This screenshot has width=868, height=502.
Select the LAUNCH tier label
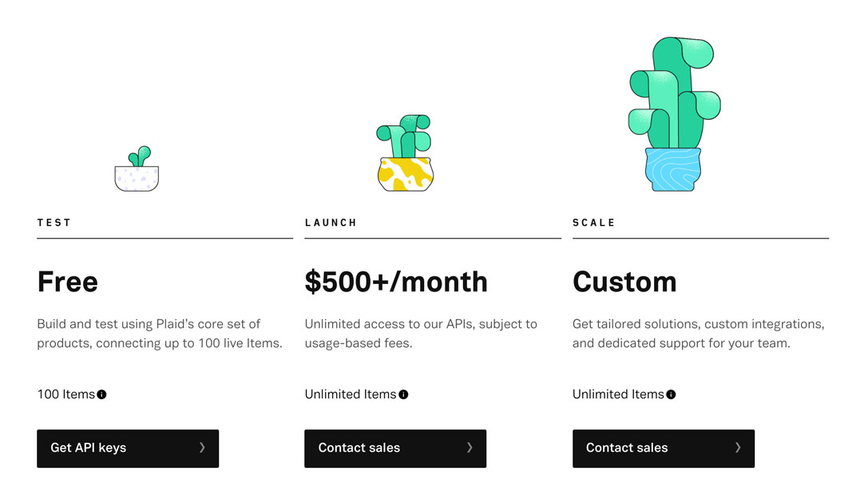pos(331,223)
